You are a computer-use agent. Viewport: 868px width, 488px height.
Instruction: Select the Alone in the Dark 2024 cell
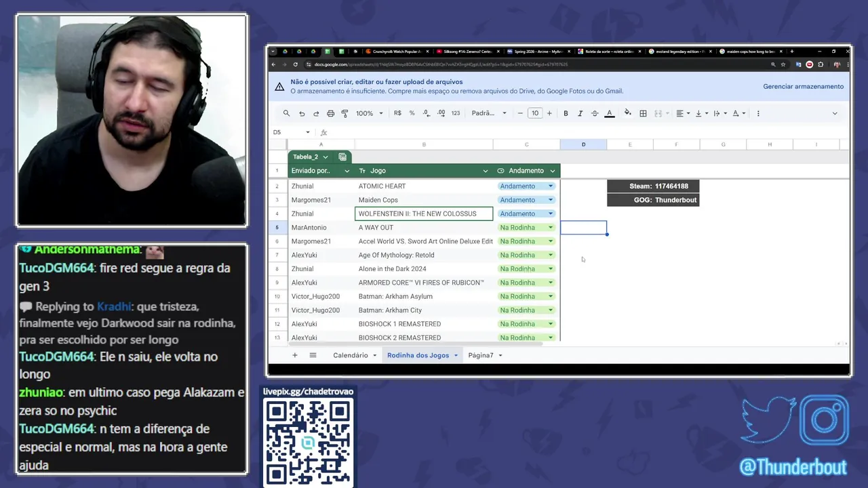point(424,268)
